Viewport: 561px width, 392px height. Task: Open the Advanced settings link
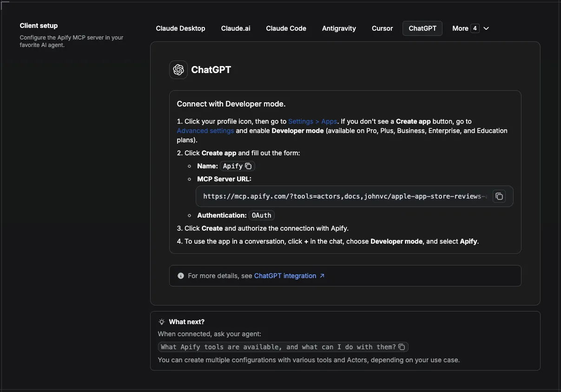pos(205,131)
